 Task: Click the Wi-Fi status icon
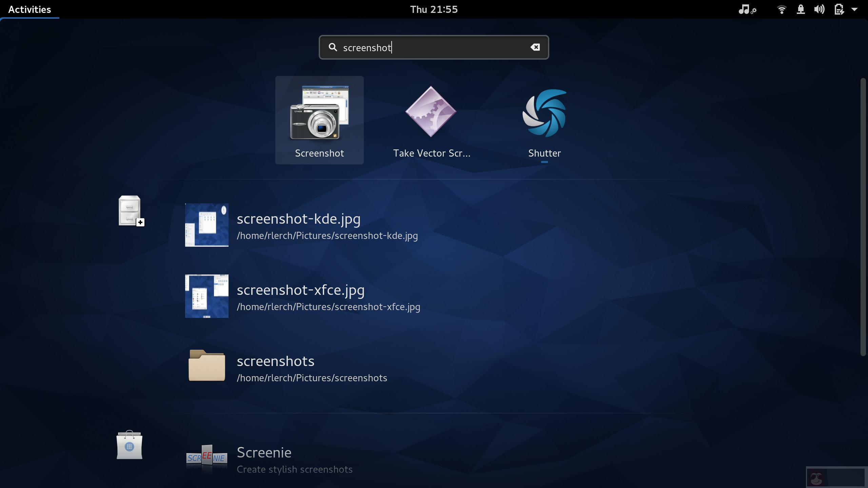coord(782,9)
